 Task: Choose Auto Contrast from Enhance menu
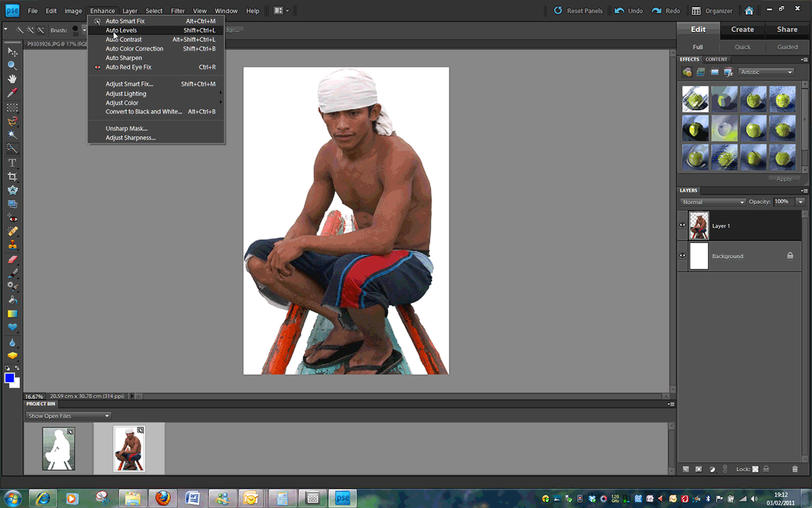pyautogui.click(x=124, y=39)
